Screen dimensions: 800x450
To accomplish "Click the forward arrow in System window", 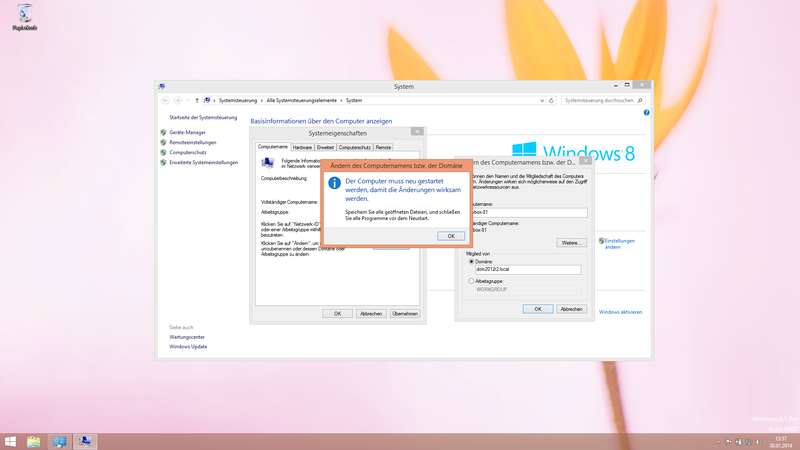I will tap(178, 101).
